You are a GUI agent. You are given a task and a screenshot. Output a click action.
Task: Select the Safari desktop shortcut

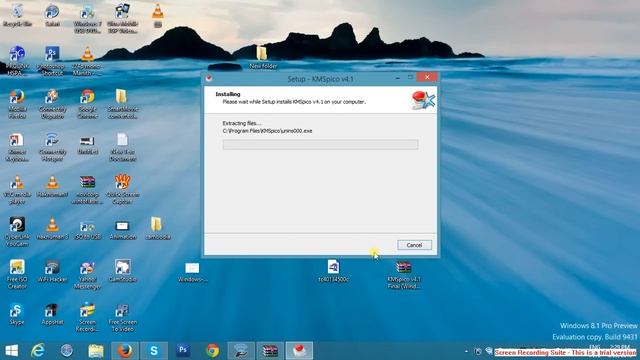pos(52,15)
